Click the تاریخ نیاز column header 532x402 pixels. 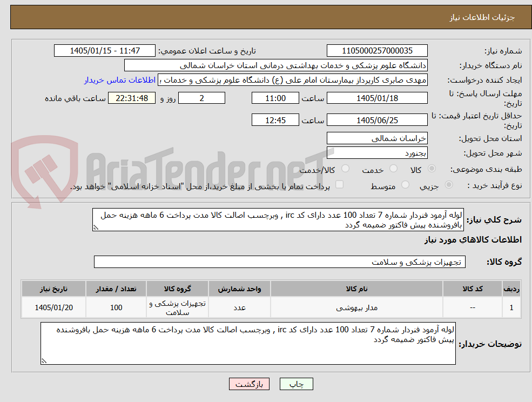(53, 289)
